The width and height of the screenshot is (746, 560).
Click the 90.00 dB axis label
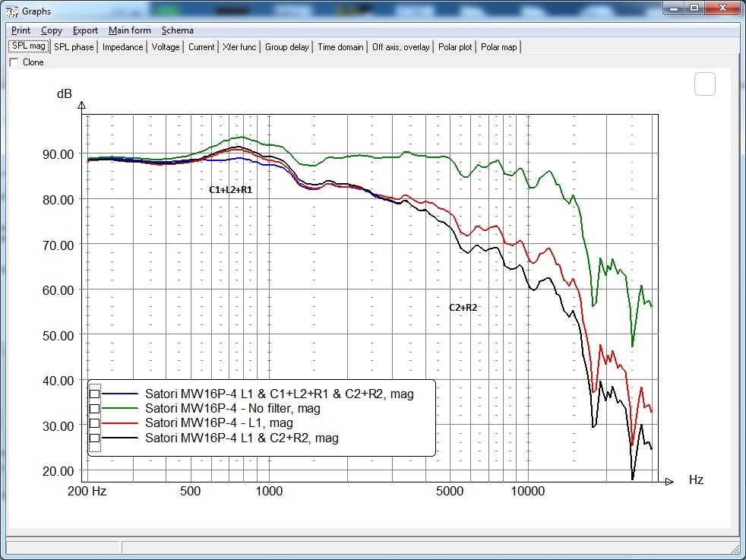(x=58, y=155)
